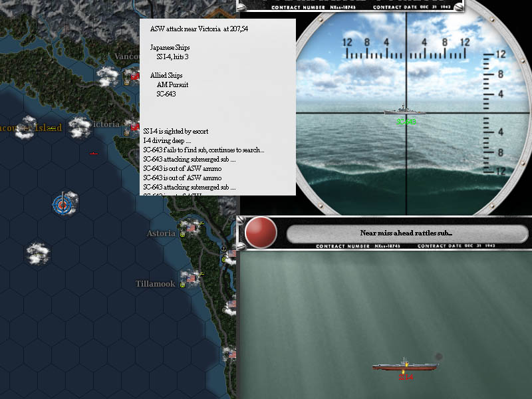The height and width of the screenshot is (399, 532).
Task: Select the 'Japanese Ships' heading in the report
Action: [x=170, y=47]
